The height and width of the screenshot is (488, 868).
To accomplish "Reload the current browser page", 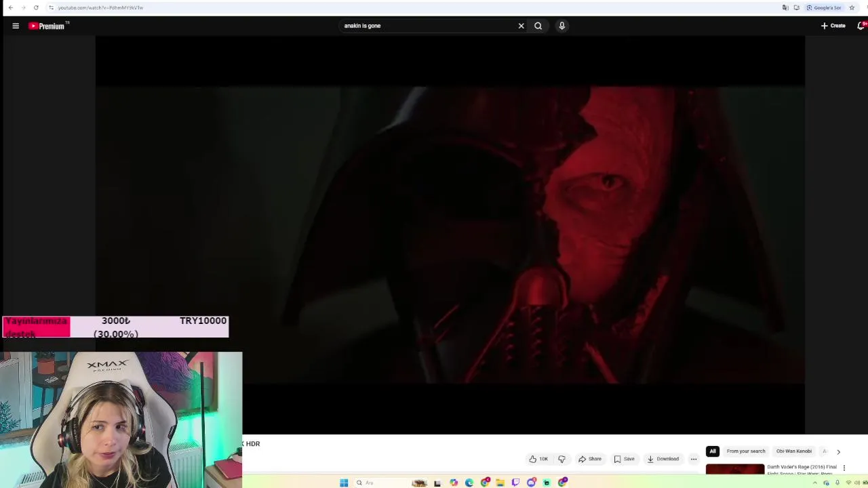I will (36, 7).
